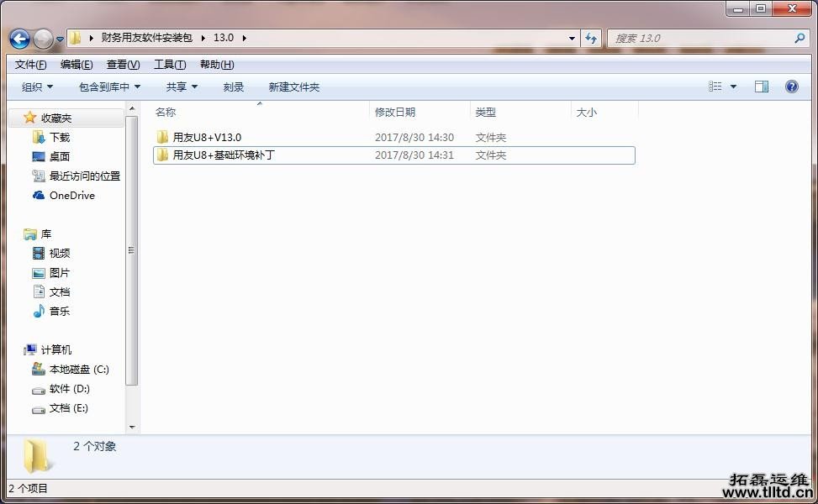
Task: Click inside the 搜索 13.0 search box
Action: pyautogui.click(x=706, y=38)
